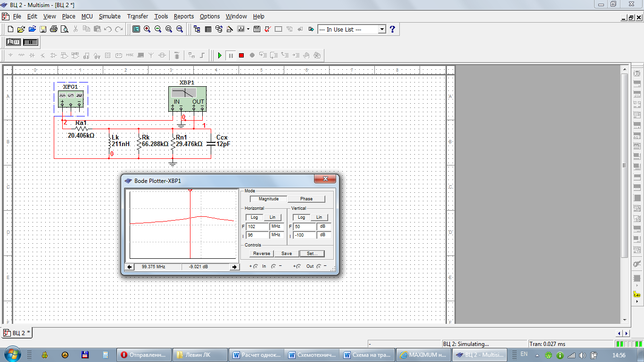Set Vertical axis to Log scale

(301, 217)
